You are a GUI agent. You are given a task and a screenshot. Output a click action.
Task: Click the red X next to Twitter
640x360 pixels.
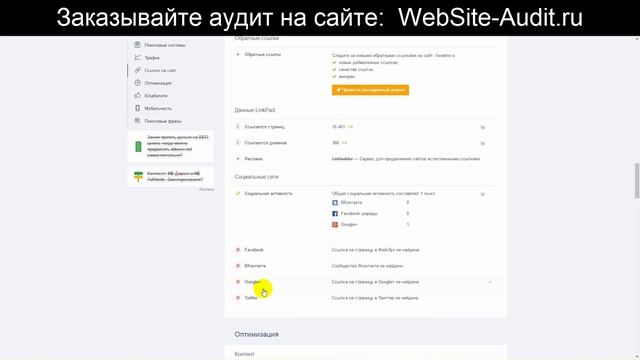coord(238,298)
